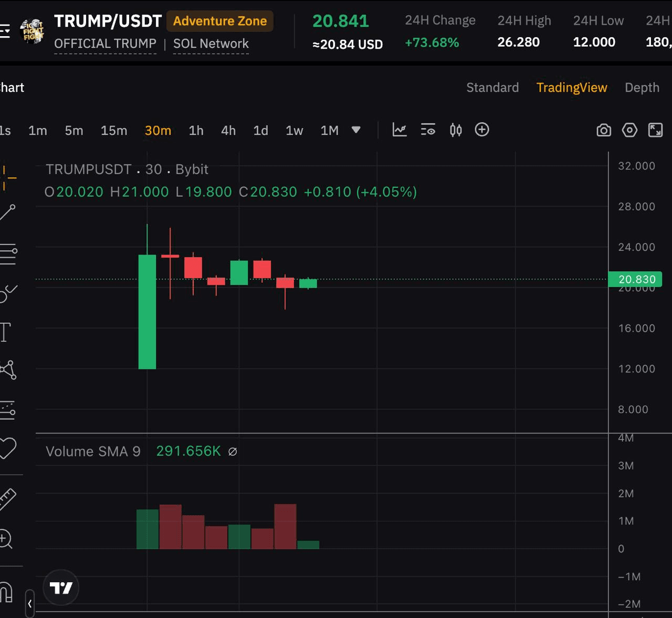Click the TRUMPUSDT 30 Bybit chart legend

(x=127, y=169)
